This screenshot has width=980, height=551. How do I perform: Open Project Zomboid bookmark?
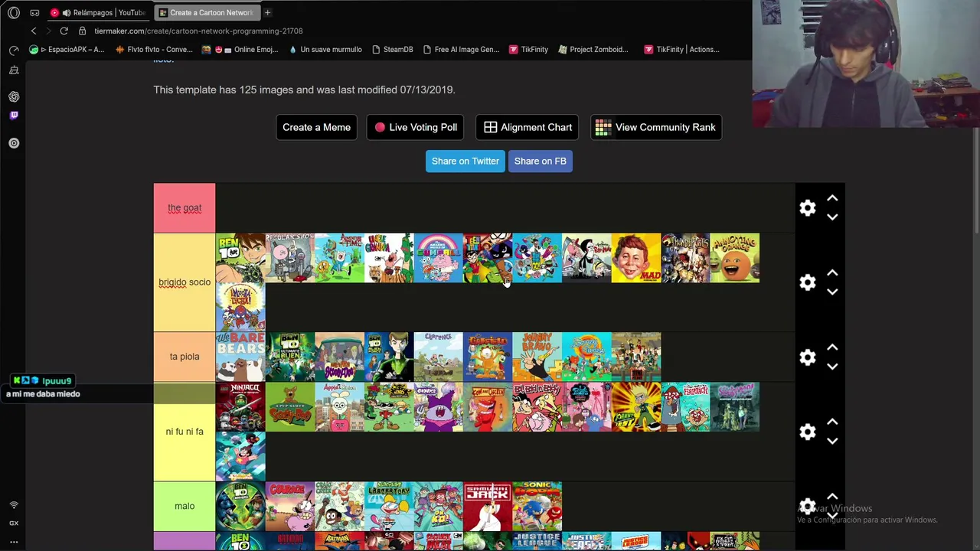pyautogui.click(x=594, y=49)
